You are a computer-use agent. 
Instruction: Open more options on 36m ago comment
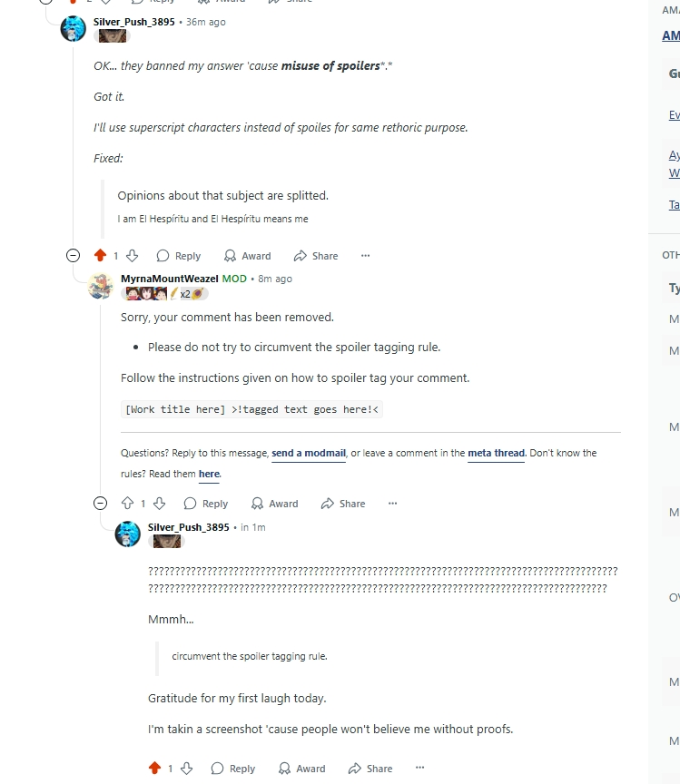365,256
